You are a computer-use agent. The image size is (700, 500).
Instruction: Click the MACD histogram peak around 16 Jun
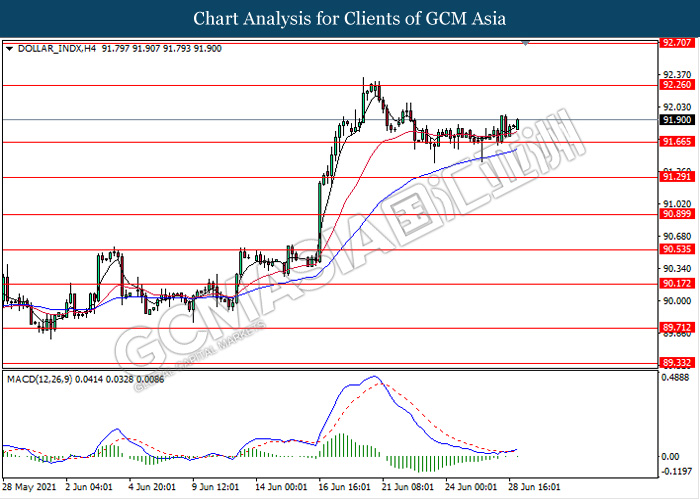click(x=342, y=445)
